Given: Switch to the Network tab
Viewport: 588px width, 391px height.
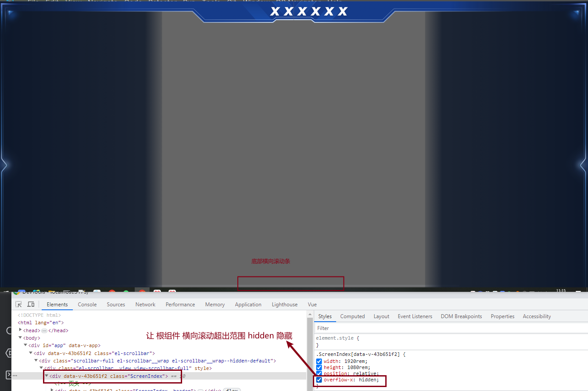Looking at the screenshot, I should (x=145, y=305).
